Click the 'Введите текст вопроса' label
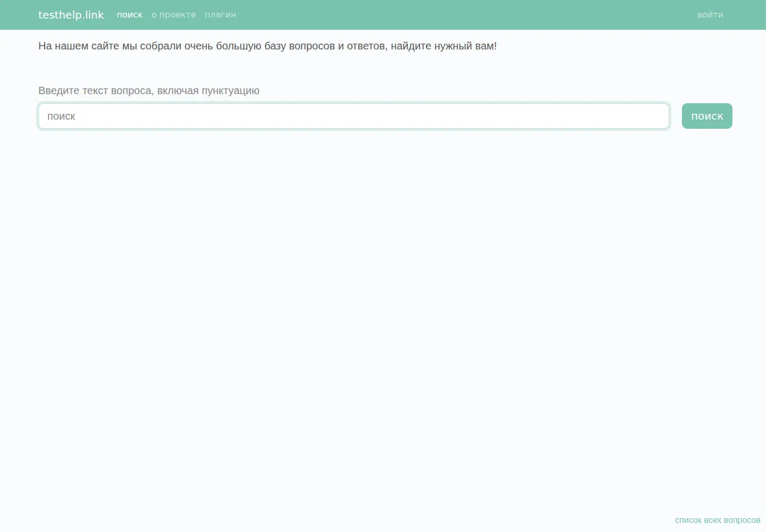 point(149,90)
